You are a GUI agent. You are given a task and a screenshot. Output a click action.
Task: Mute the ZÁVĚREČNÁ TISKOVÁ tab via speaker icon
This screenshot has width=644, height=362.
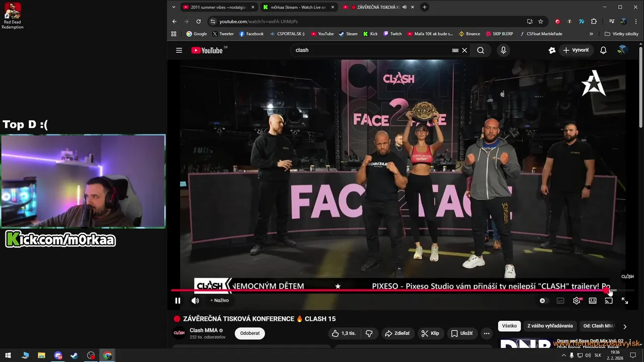(x=405, y=7)
